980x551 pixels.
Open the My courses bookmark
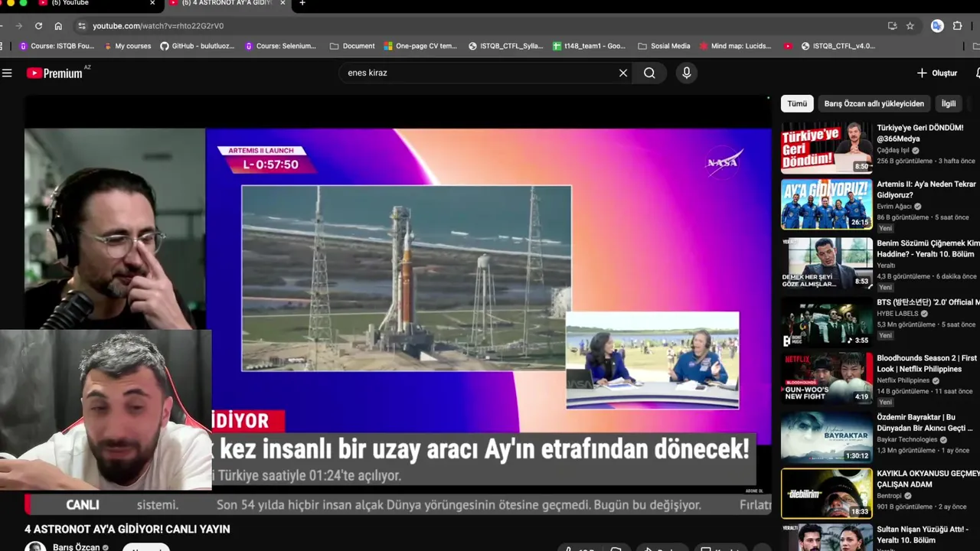(x=127, y=46)
